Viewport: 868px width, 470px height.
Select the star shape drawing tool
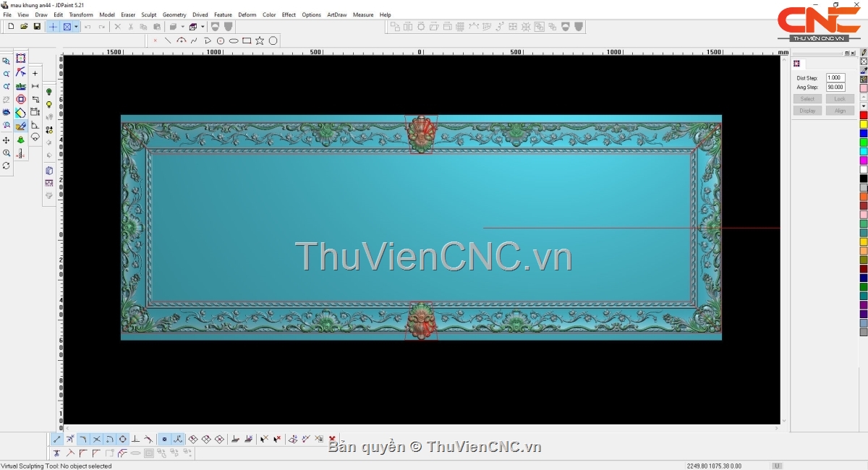[x=260, y=41]
